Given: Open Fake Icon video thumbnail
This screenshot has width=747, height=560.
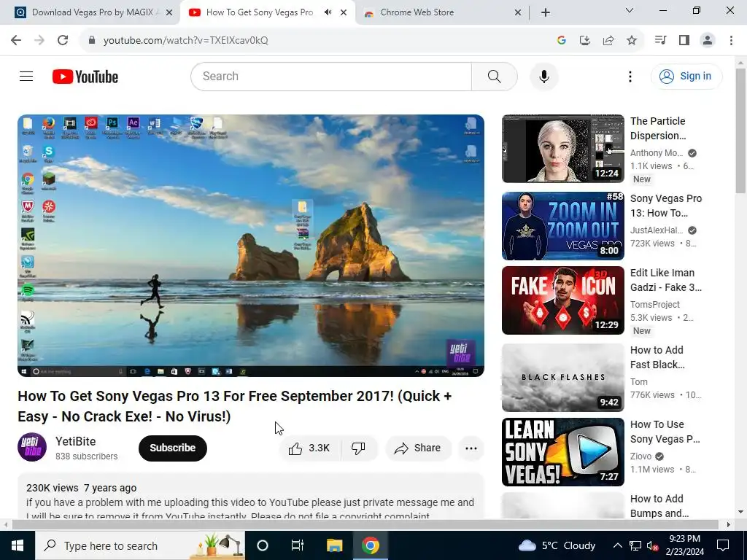Looking at the screenshot, I should 562,300.
